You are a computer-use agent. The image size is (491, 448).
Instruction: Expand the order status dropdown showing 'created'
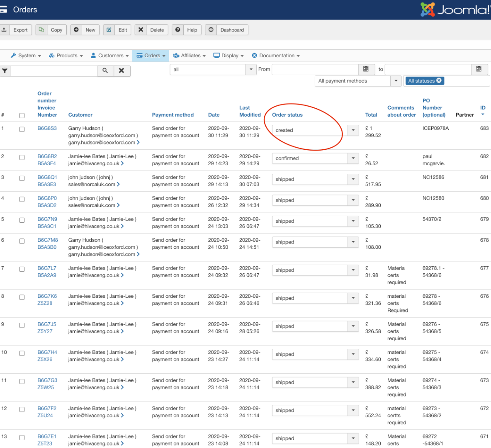(x=353, y=130)
